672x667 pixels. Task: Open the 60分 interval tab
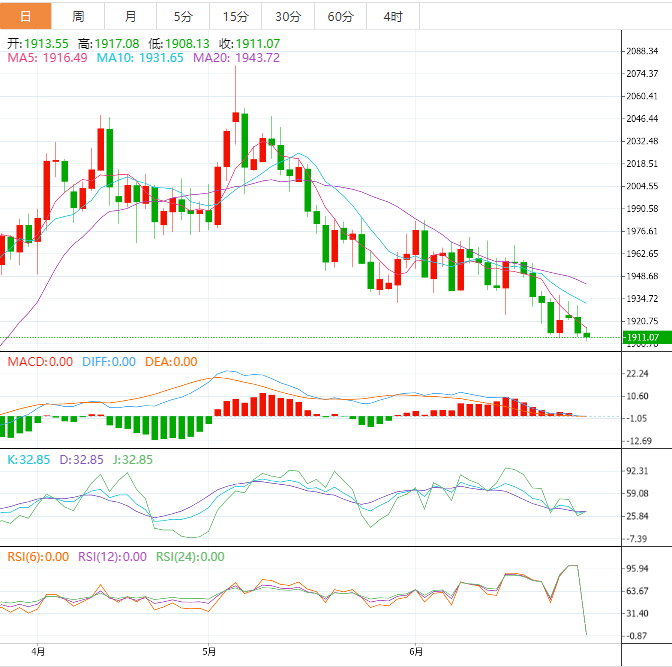click(x=340, y=16)
